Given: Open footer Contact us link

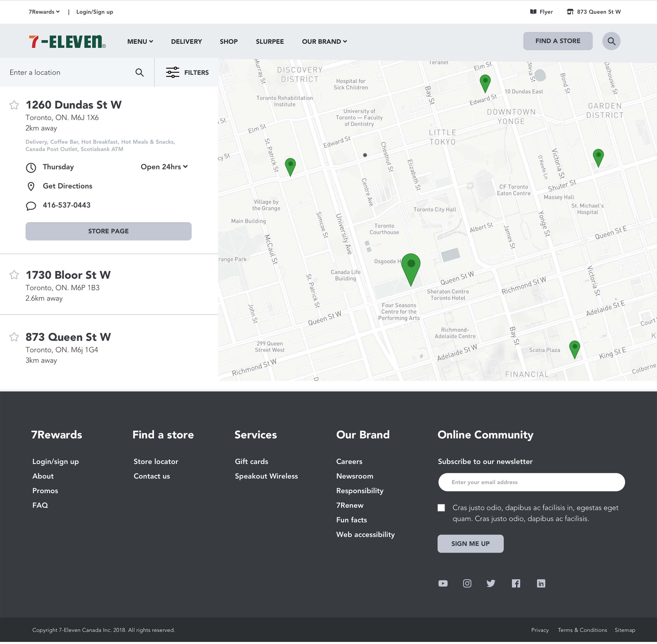Looking at the screenshot, I should [x=151, y=476].
